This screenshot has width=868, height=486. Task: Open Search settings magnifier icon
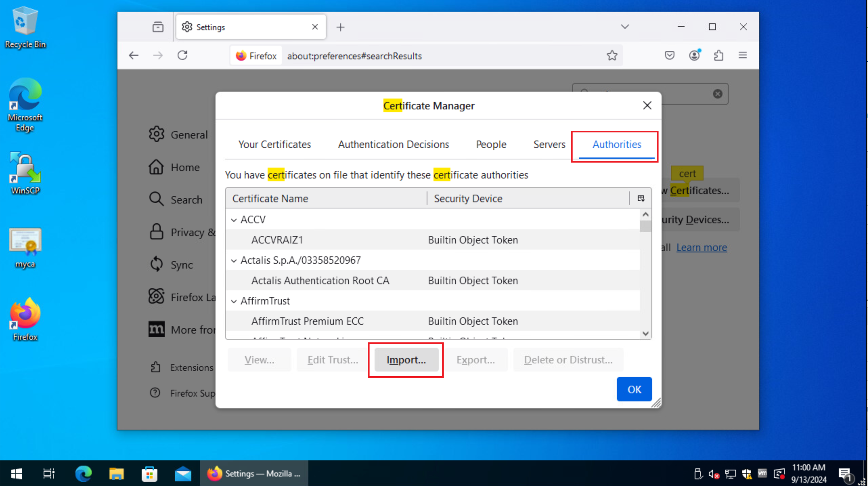click(x=156, y=199)
